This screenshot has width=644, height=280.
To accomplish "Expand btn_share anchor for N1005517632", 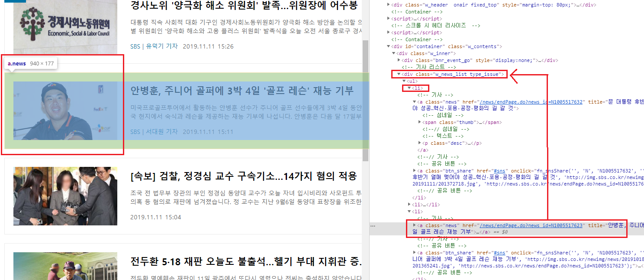I will pos(415,171).
